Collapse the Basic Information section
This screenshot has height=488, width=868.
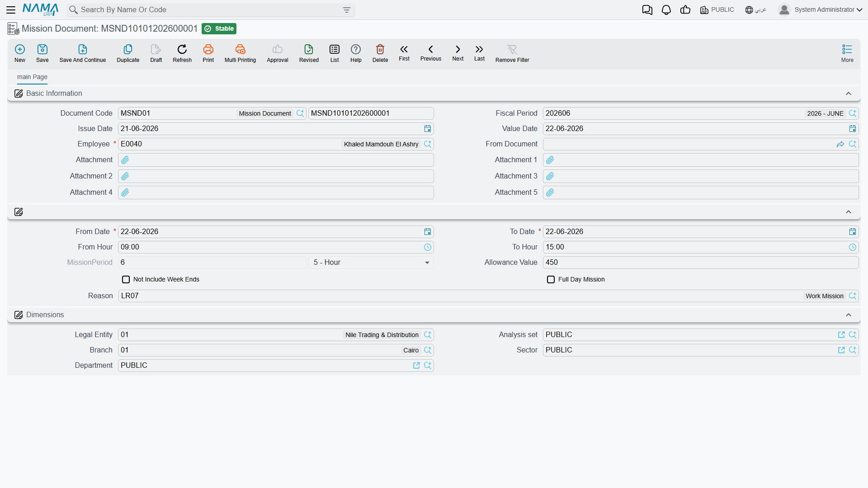pyautogui.click(x=849, y=94)
